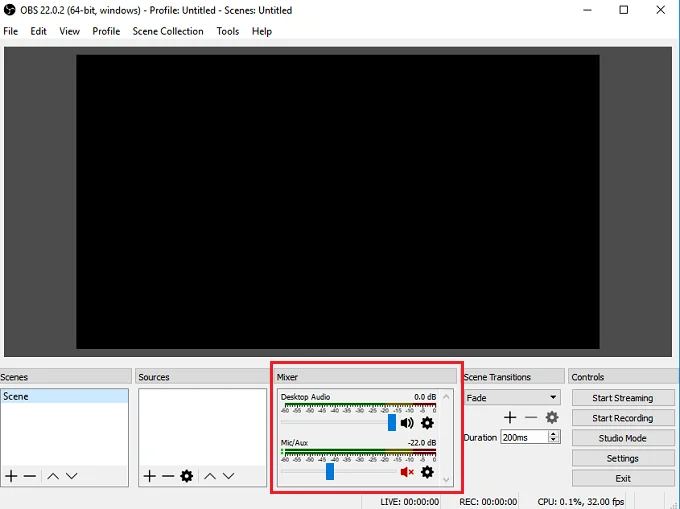
Task: Open source properties gear in the Sources panel
Action: pos(186,476)
